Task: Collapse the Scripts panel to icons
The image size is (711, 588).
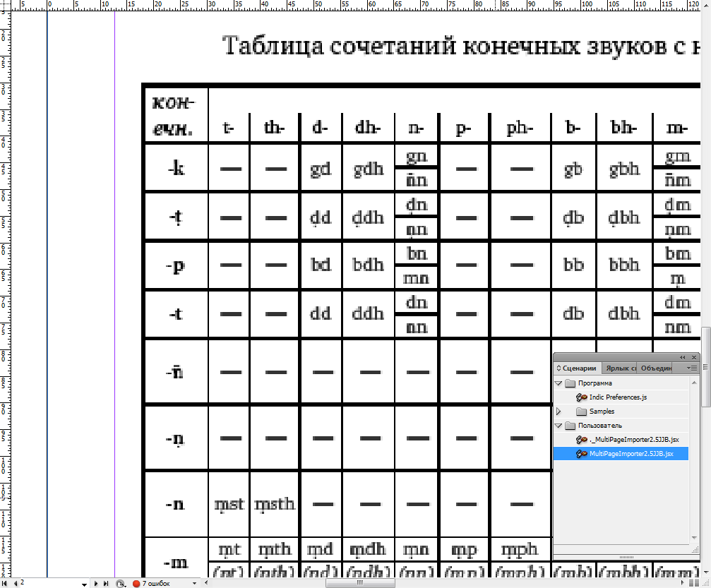Action: [683, 357]
